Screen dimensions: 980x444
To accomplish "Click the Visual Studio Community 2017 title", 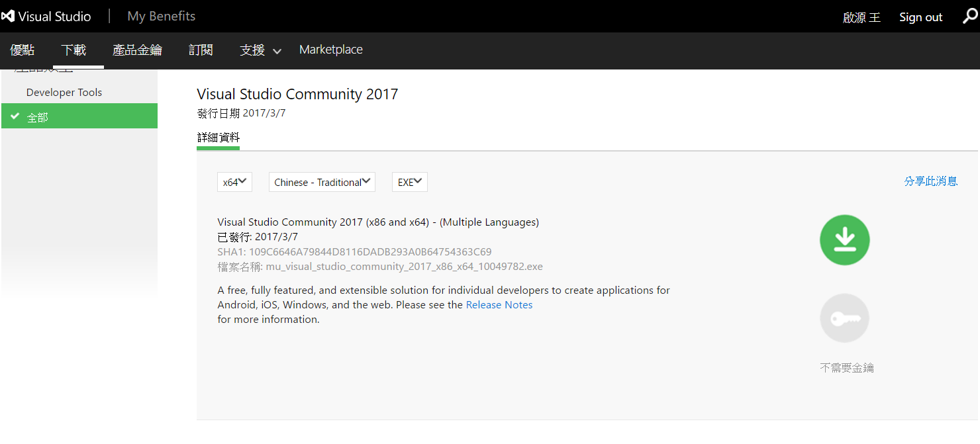I will point(297,94).
